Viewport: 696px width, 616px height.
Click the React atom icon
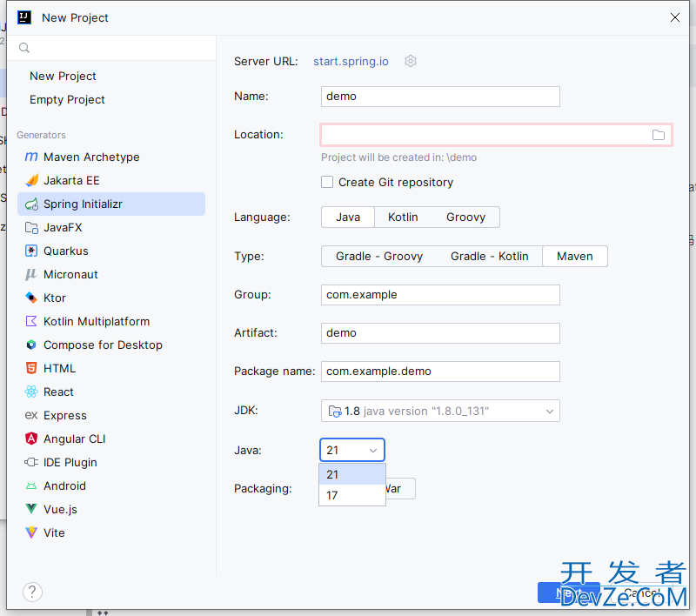tap(31, 392)
